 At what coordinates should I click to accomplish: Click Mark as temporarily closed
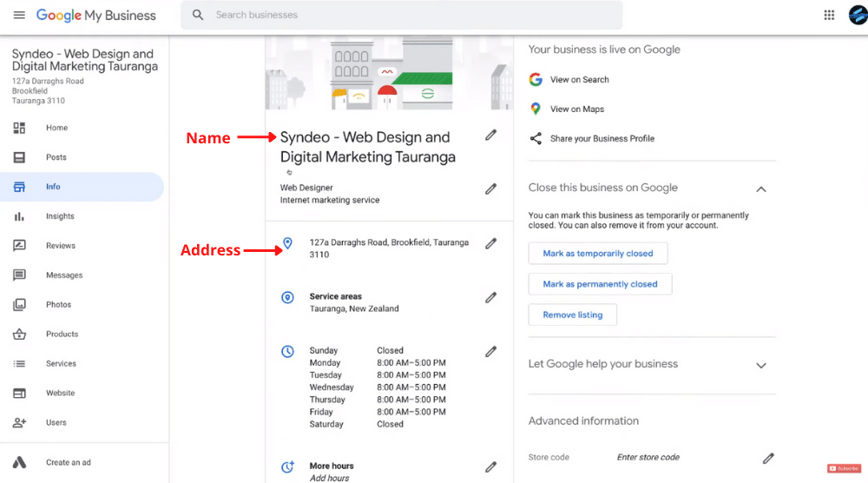(x=598, y=254)
